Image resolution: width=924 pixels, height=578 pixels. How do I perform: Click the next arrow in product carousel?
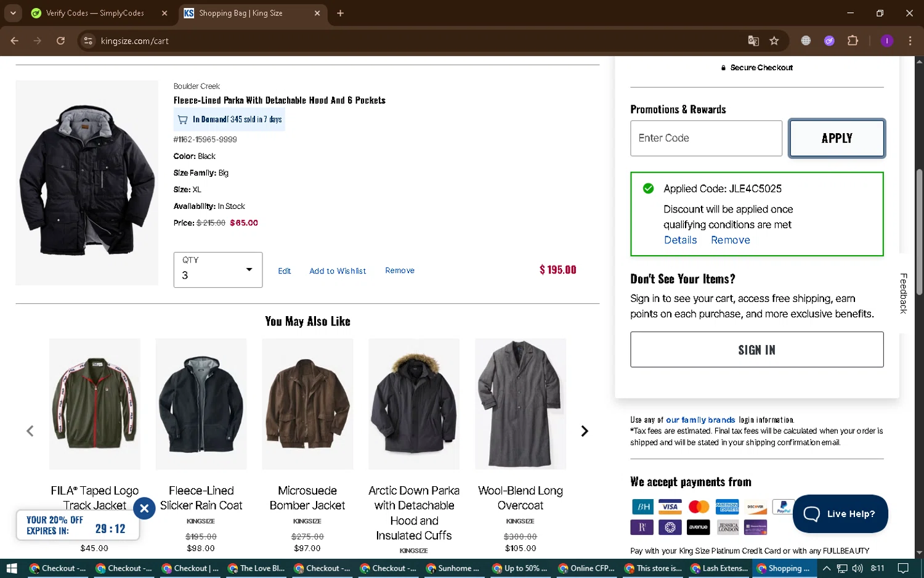click(584, 431)
